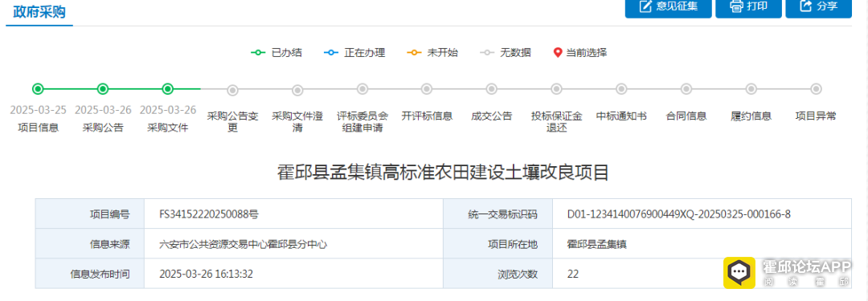The image size is (868, 301).
Task: Click publish time 2025-03-26 16:13:32
Action: (206, 274)
